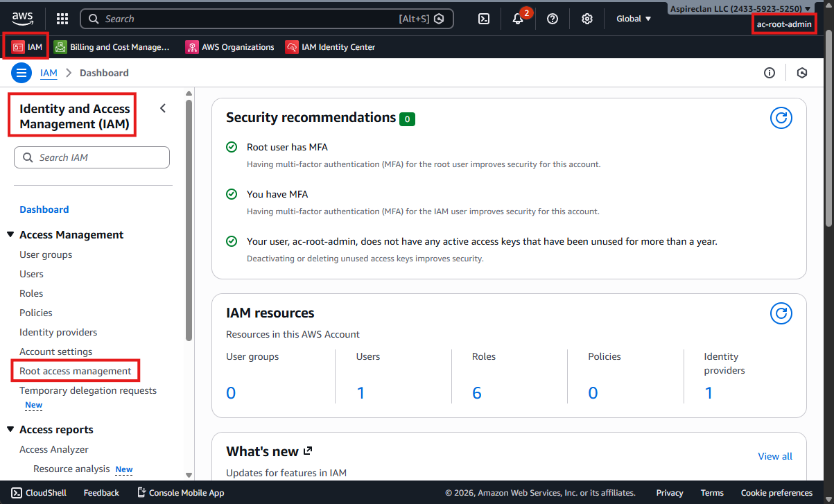Open Access Analyzer in the sidebar
Image resolution: width=834 pixels, height=504 pixels.
54,449
